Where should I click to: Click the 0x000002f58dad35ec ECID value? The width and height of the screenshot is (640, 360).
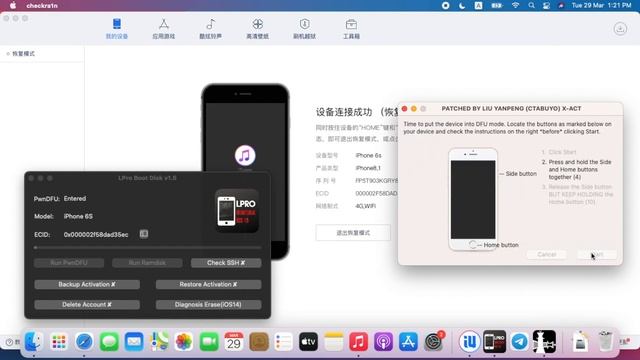click(x=96, y=234)
